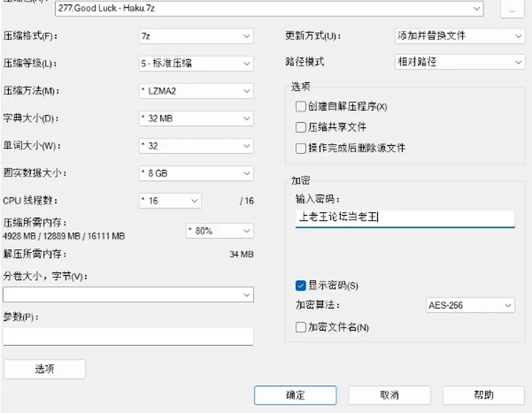532x413 pixels.
Task: Click the 34 MB decompression memory value
Action: click(x=241, y=254)
